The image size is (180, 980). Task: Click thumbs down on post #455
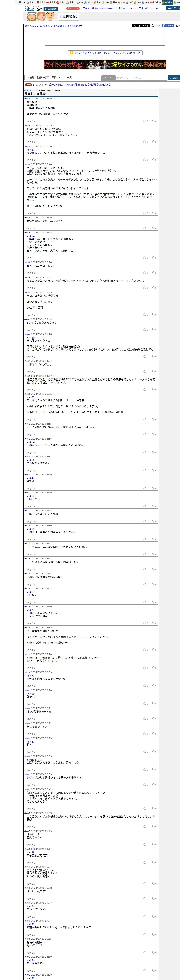pyautogui.click(x=153, y=228)
